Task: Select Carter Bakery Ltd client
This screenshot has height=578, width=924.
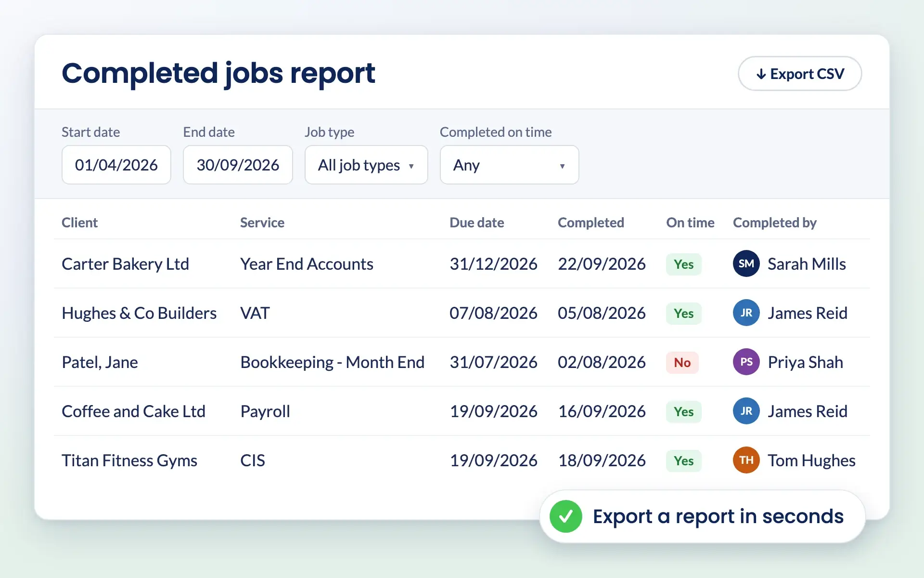Action: [x=125, y=264]
